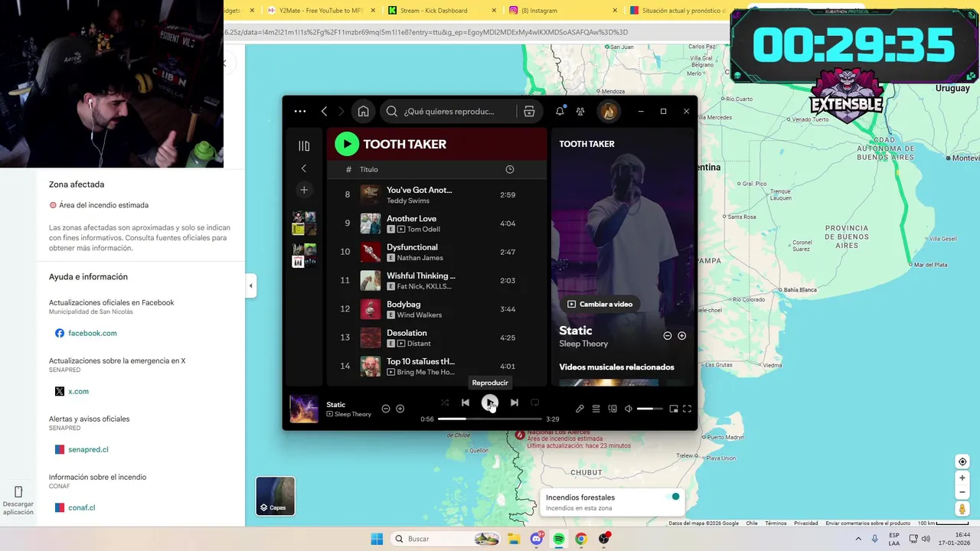Viewport: 980px width, 551px height.
Task: Open artist Tom Odell link
Action: pos(423,229)
